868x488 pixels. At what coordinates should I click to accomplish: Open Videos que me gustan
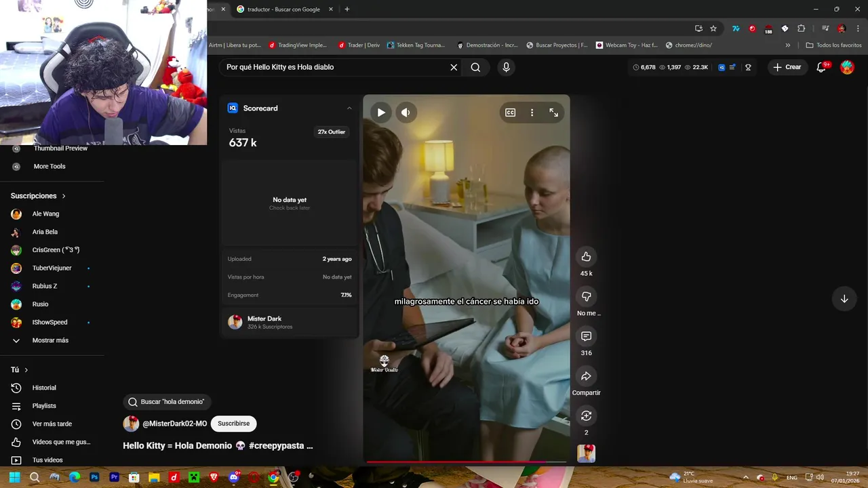point(61,442)
